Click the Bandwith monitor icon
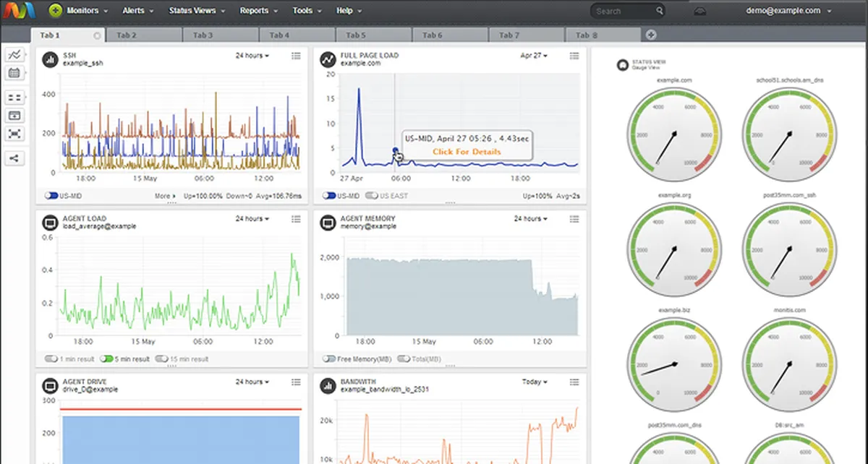The height and width of the screenshot is (464, 868). coord(328,385)
